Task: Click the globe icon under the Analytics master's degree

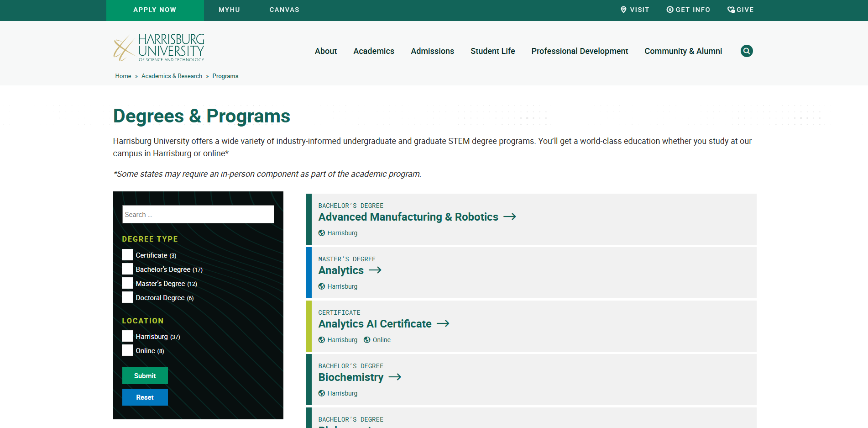Action: pos(322,286)
